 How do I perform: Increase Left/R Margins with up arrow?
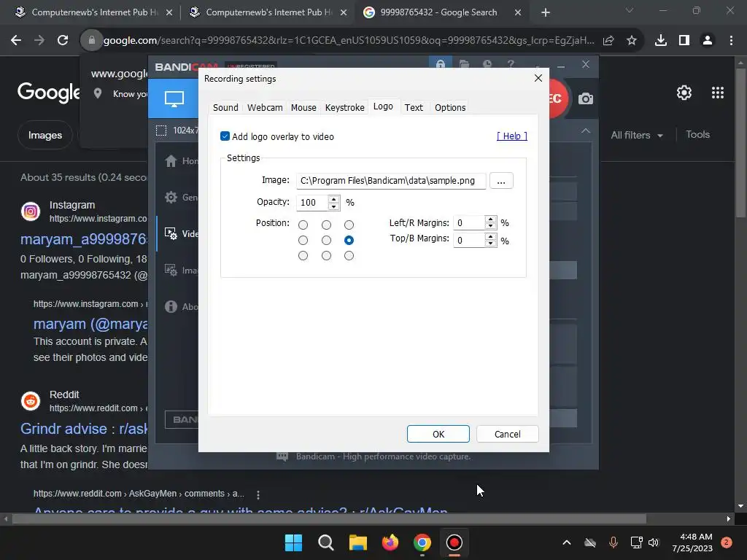[x=491, y=219]
